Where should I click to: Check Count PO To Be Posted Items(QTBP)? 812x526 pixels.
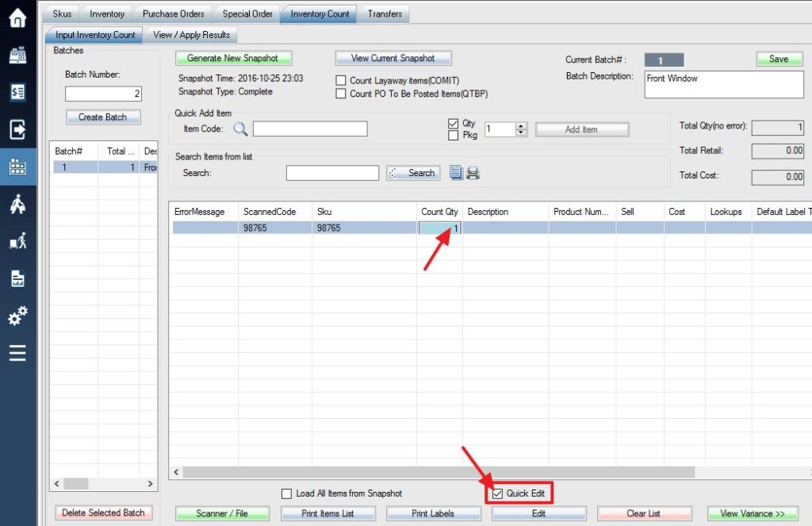tap(341, 91)
